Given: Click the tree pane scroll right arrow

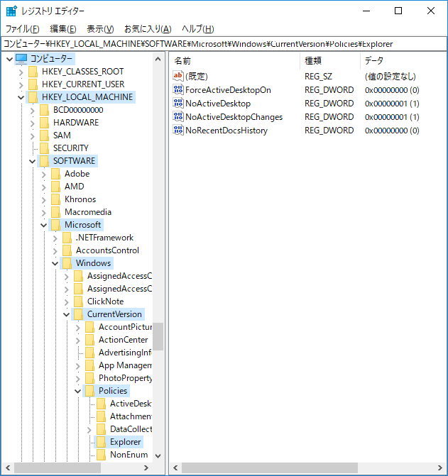Looking at the screenshot, I should [146, 467].
